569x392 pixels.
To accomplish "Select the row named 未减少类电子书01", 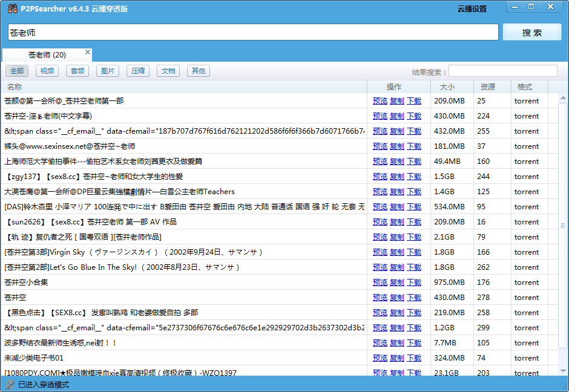I will click(34, 358).
